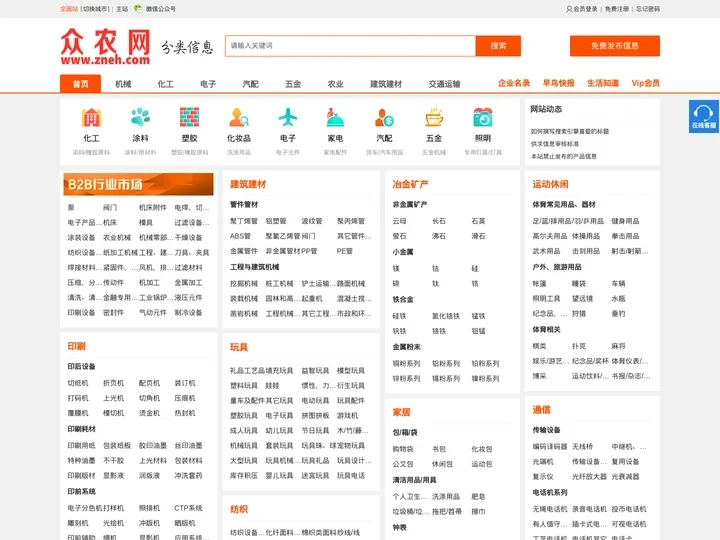Click the 益智玩具 link
The width and height of the screenshot is (720, 540).
point(315,371)
